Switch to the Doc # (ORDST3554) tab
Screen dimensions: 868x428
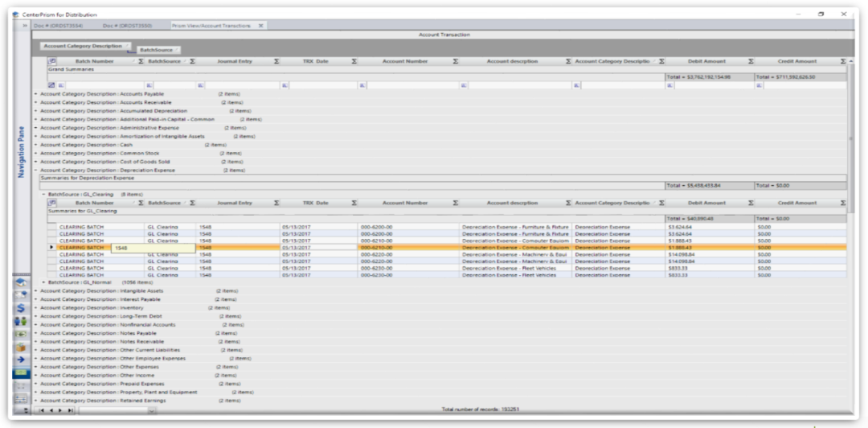58,26
